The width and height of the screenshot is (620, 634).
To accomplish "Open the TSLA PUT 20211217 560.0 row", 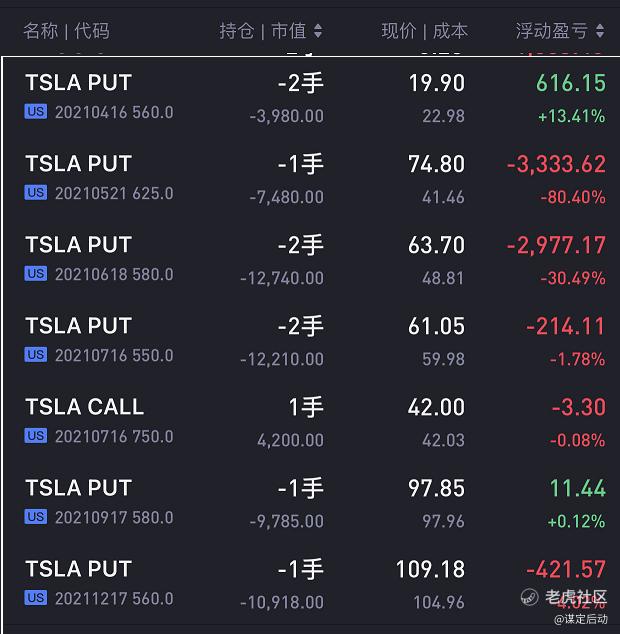I will point(310,585).
